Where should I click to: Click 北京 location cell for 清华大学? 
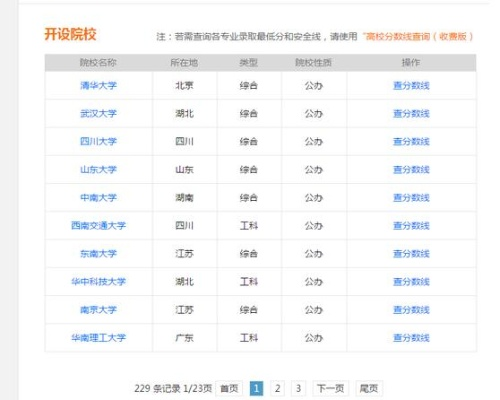click(x=184, y=86)
